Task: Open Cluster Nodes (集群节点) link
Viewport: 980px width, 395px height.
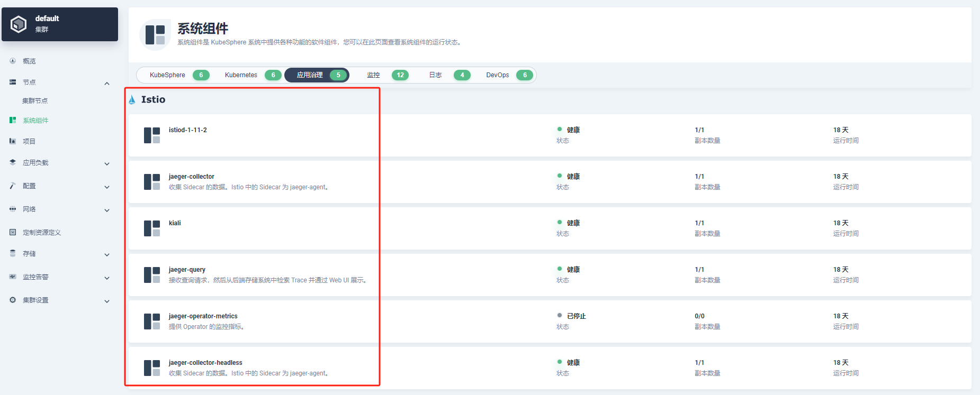Action: 35,100
